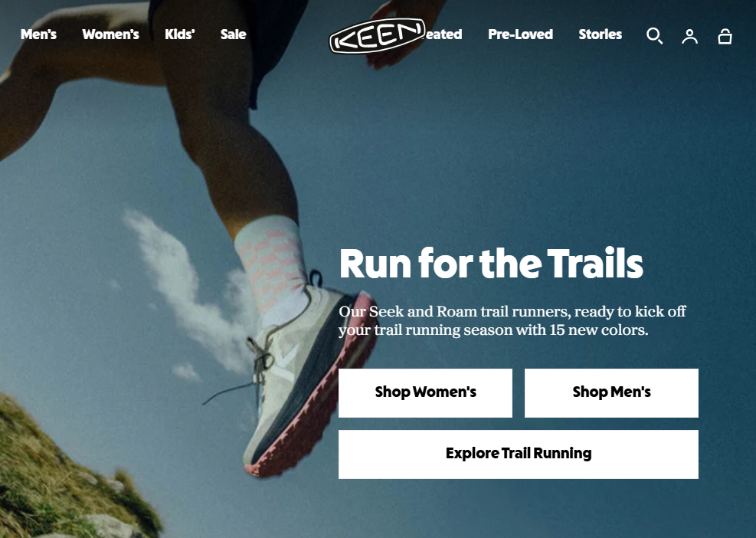Image resolution: width=756 pixels, height=538 pixels.
Task: Visit the Pre-Loved nav link
Action: point(520,34)
